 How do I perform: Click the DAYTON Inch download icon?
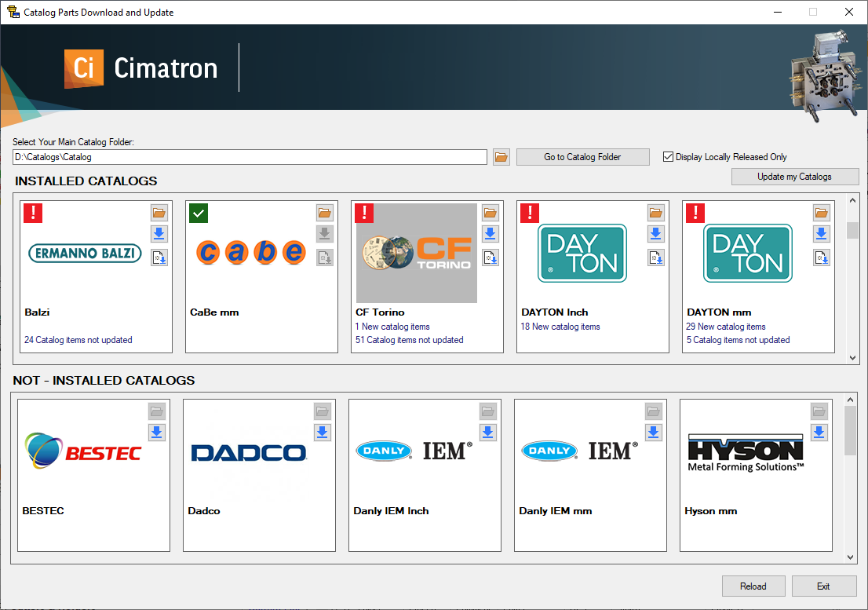656,234
